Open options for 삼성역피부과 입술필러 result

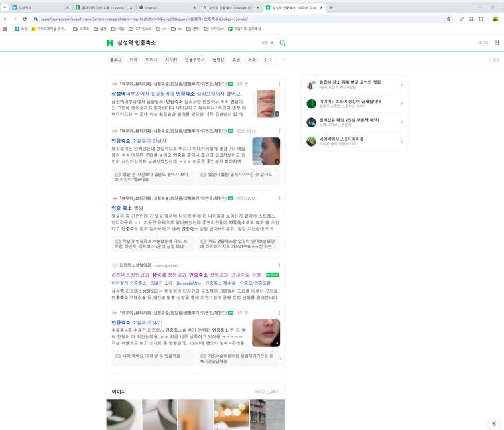279,84
